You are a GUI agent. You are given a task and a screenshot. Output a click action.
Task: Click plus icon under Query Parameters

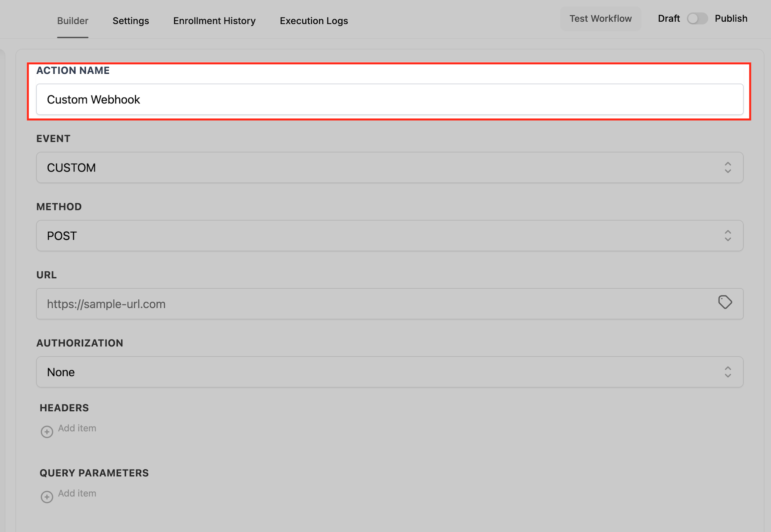click(x=47, y=497)
